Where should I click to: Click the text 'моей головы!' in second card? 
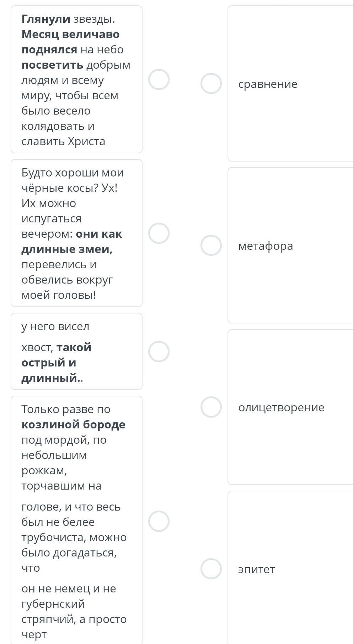(x=59, y=295)
